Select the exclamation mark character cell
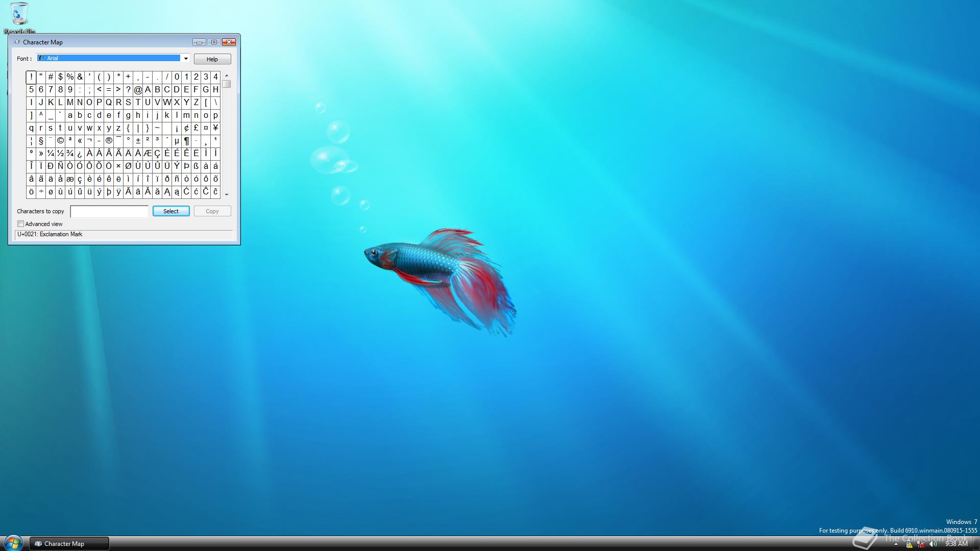This screenshot has height=551, width=980. [x=31, y=77]
